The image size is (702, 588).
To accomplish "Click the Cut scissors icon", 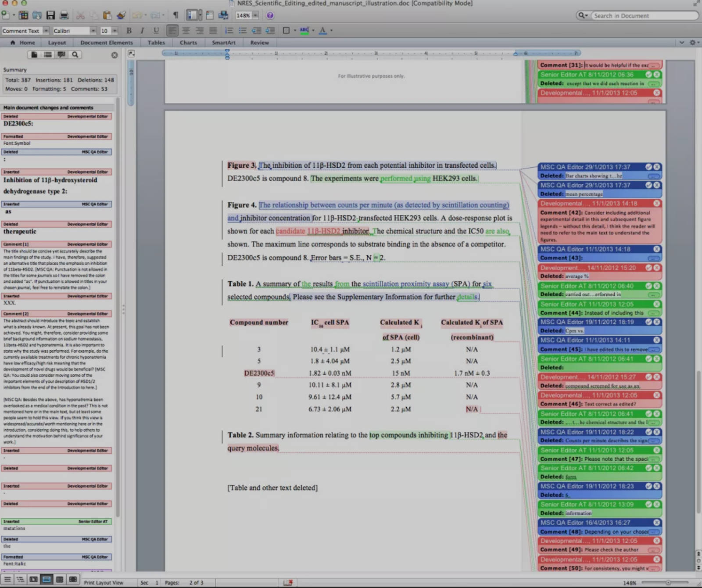I will 80,15.
